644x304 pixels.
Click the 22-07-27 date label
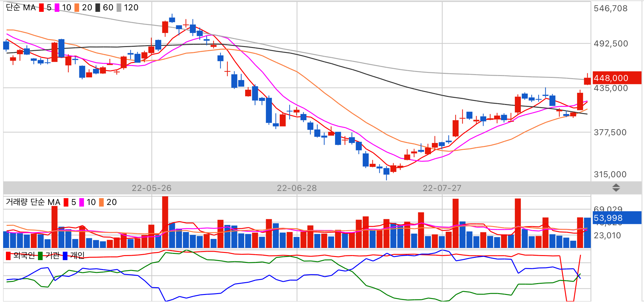tap(442, 188)
